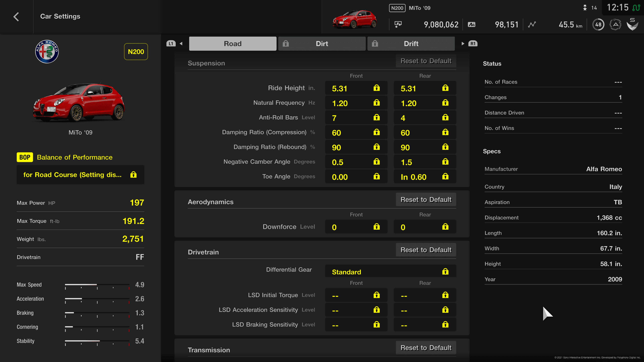Select front LSD Braking Sensitivity field
The image size is (644, 362).
356,324
